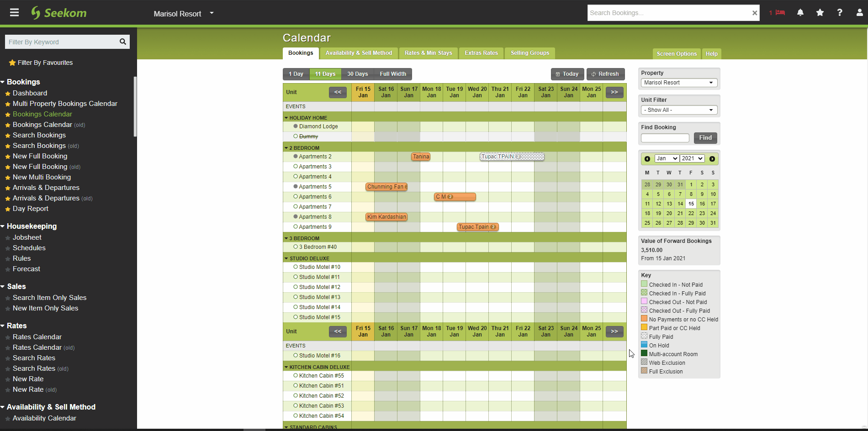This screenshot has width=868, height=431.
Task: Switch calendar to 30 Days view
Action: click(357, 74)
